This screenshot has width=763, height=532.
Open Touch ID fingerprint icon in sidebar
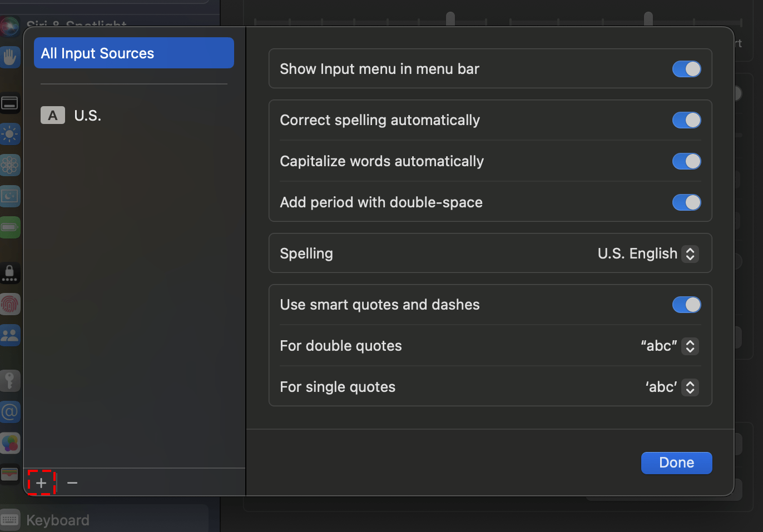(x=10, y=304)
